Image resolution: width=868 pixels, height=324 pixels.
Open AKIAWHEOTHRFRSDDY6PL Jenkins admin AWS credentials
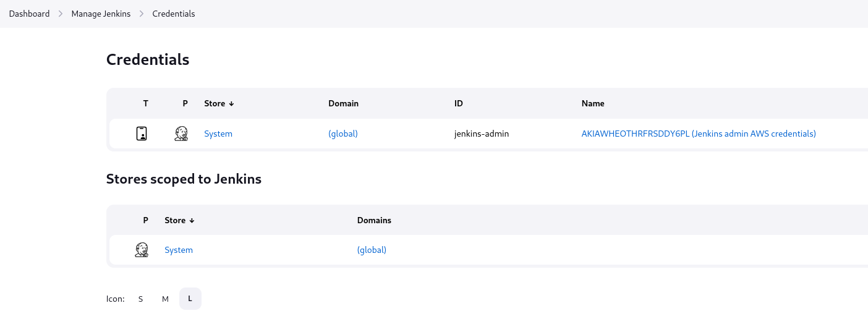tap(699, 134)
